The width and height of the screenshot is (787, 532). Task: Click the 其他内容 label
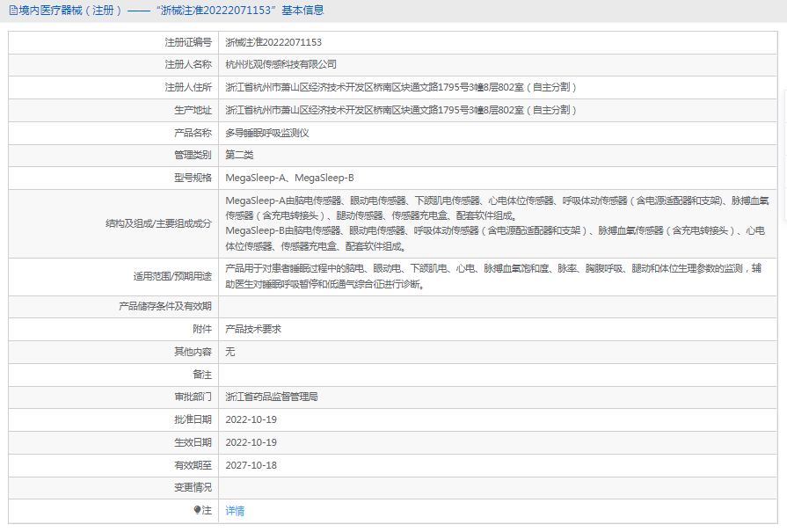pyautogui.click(x=193, y=352)
